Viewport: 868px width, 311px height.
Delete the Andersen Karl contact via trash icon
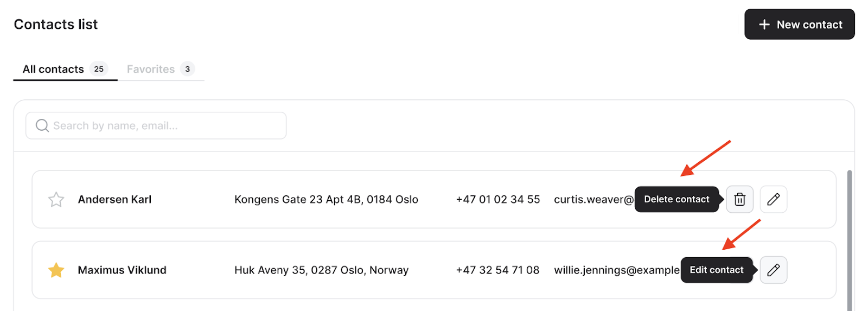(x=739, y=199)
